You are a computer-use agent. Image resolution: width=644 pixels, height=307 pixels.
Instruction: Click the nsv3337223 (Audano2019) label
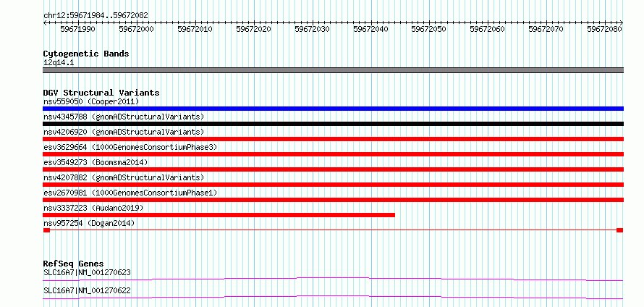93,208
